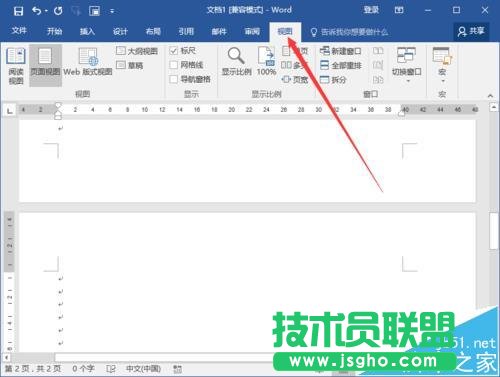The image size is (500, 377).
Task: Collapse the ribbon with the chevron
Action: (x=490, y=96)
